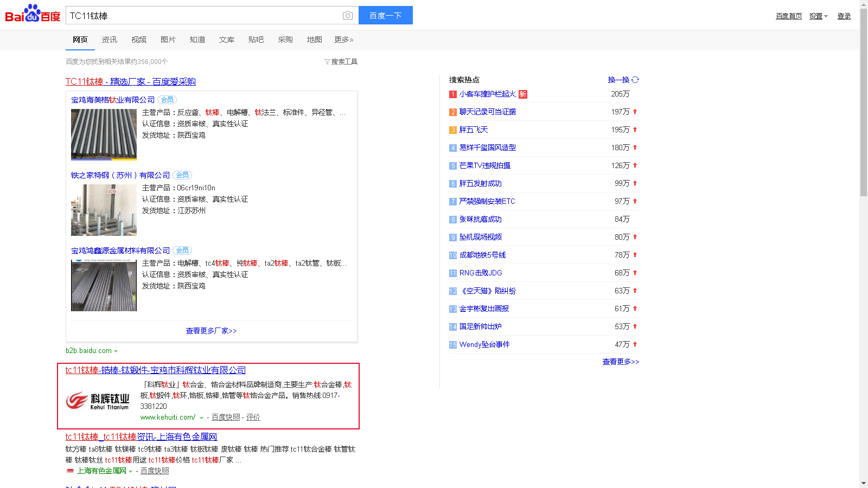Image resolution: width=868 pixels, height=488 pixels.
Task: Open steel bars thumbnail for 铁之家特钢
Action: (x=104, y=210)
